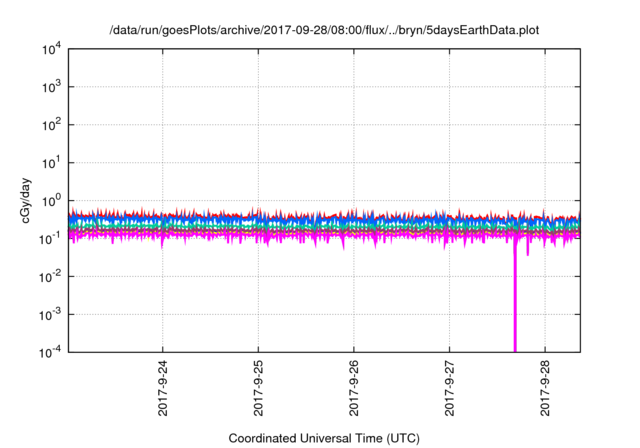This screenshot has height=448, width=640.
Task: Click the 2017-9-27 date label
Action: 449,388
